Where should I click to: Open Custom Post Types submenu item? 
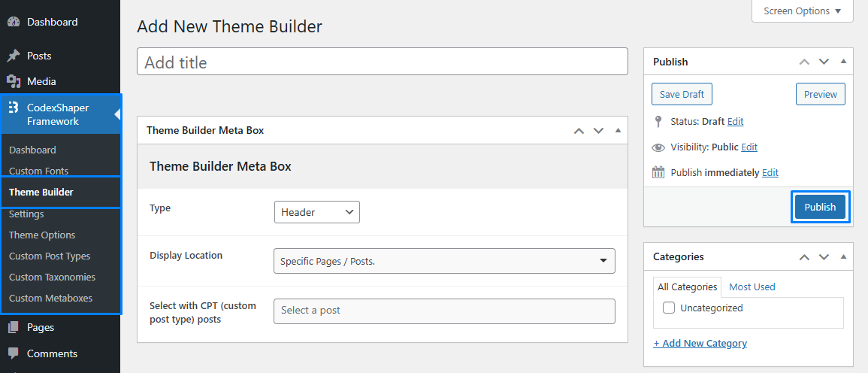click(x=50, y=256)
